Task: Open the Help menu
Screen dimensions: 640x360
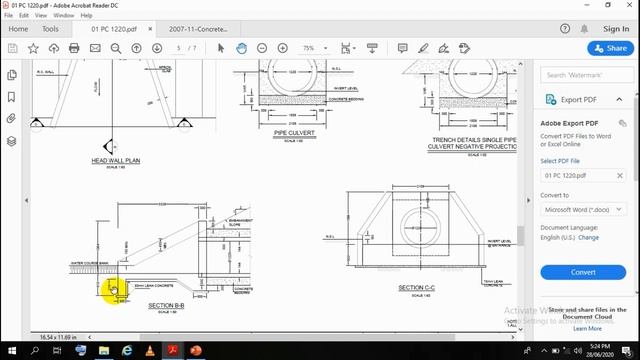Action: 86,15
